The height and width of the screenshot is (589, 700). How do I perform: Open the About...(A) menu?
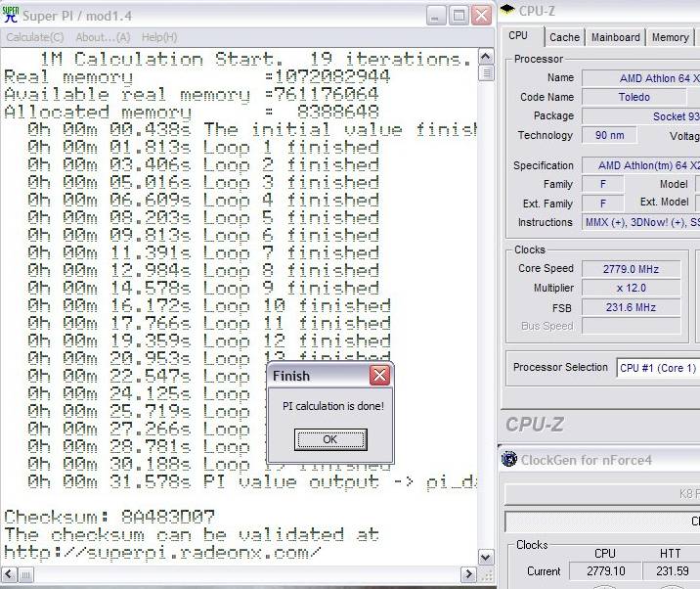pos(103,37)
